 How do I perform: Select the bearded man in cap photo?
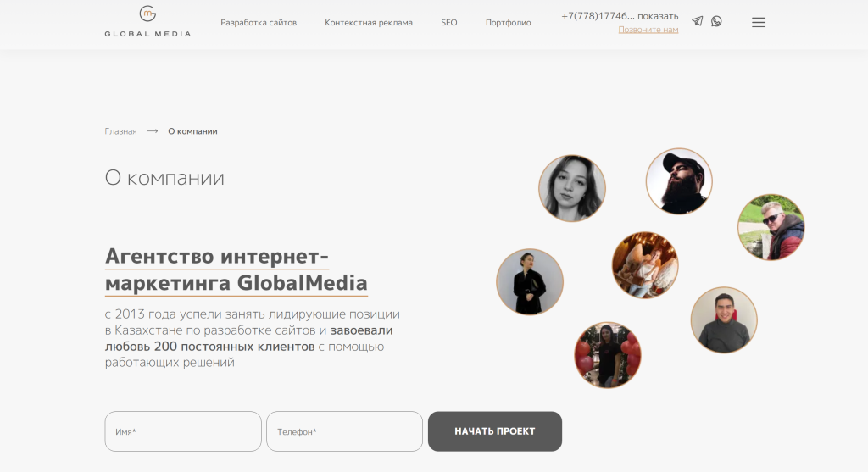click(x=679, y=181)
